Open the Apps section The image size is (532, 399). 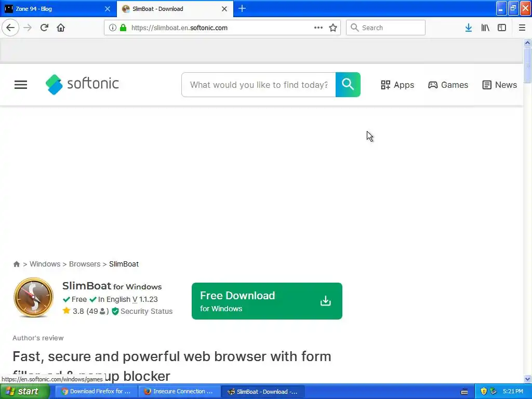397,85
